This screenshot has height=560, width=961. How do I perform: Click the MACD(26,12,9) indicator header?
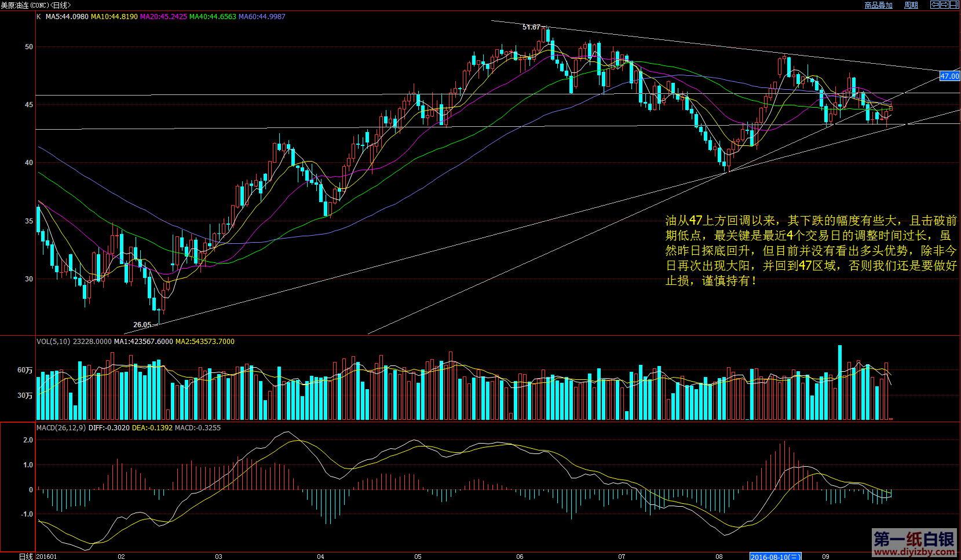click(61, 428)
